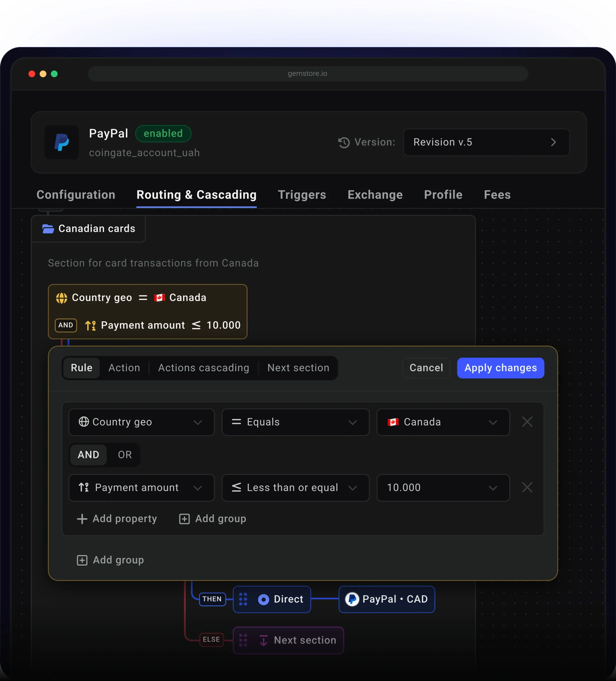Click the AND badge in rule summary
This screenshot has height=681, width=616.
click(x=66, y=325)
